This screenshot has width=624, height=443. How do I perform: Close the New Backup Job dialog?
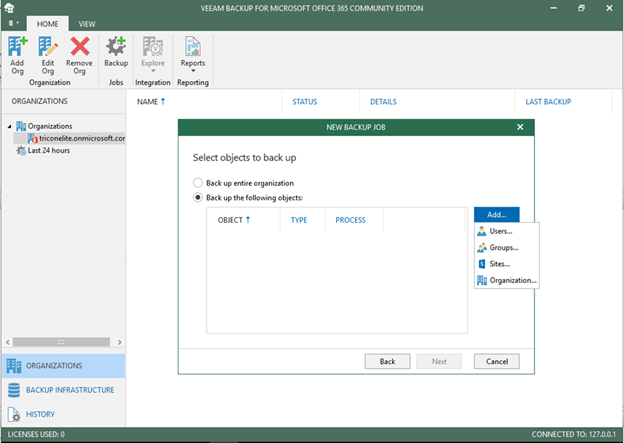point(520,127)
